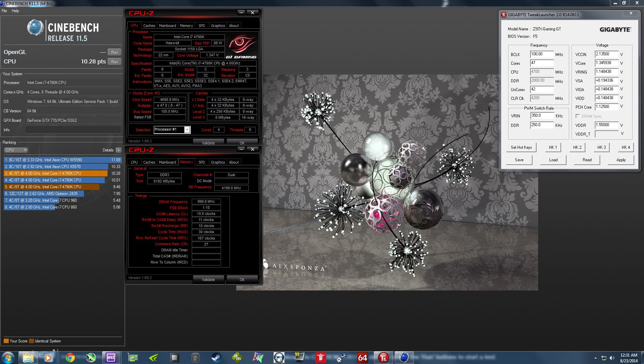
Task: Switch to CPU tab in lower CPU-Z
Action: click(134, 162)
